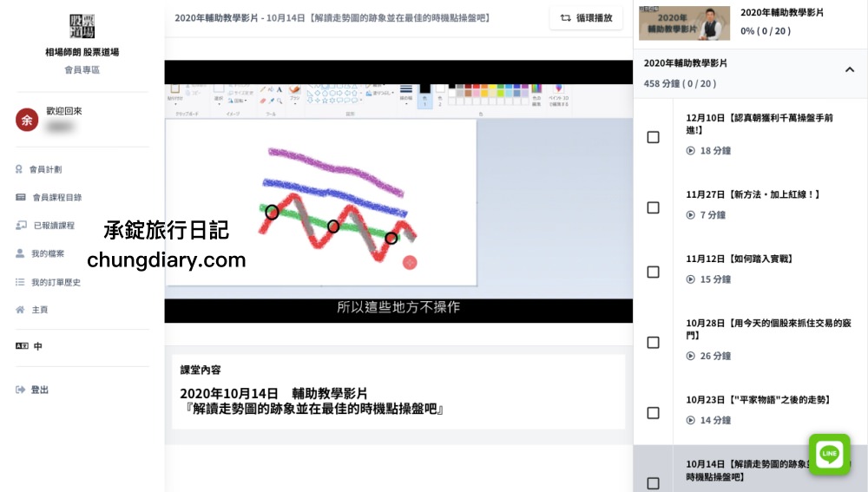Click play icon beside 14 分鐘

click(690, 420)
